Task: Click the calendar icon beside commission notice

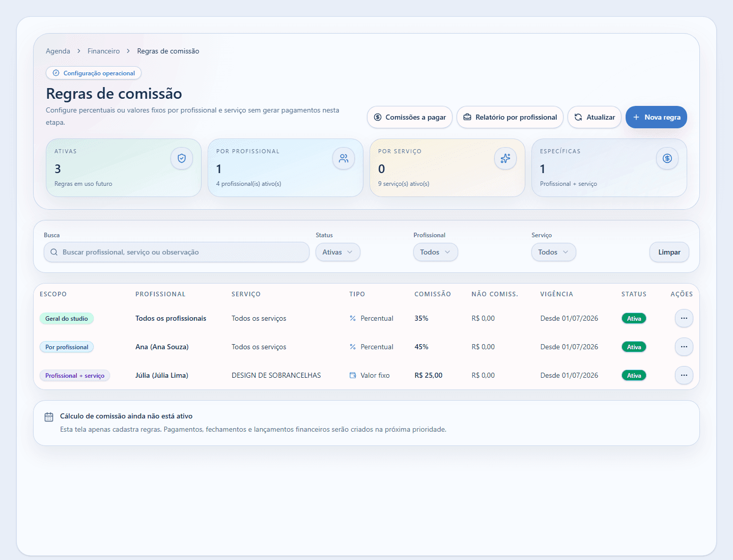Action: point(49,417)
